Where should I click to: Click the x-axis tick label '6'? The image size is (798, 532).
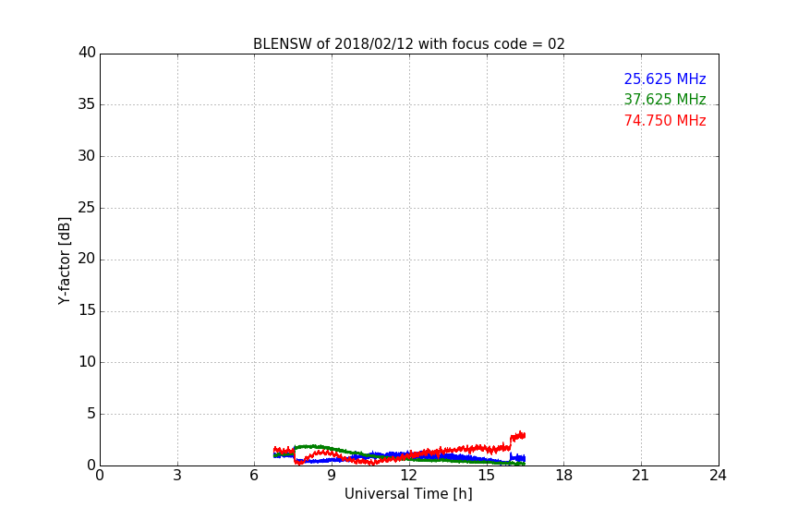tap(254, 476)
